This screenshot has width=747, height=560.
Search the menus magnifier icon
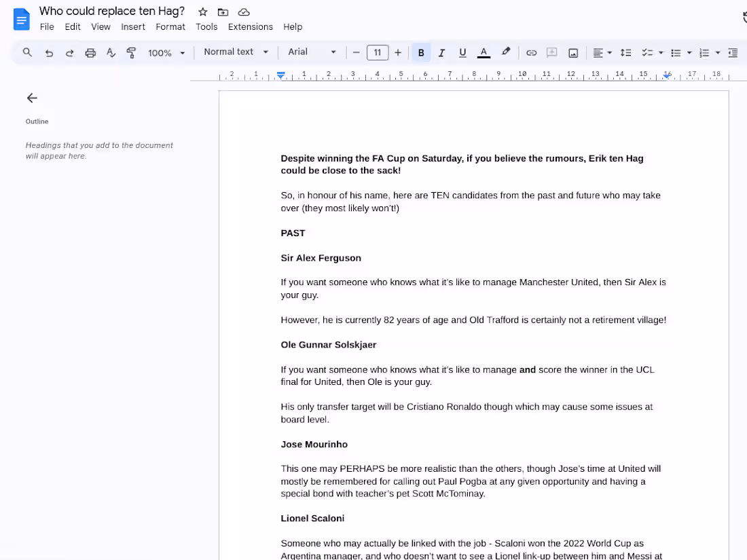27,52
